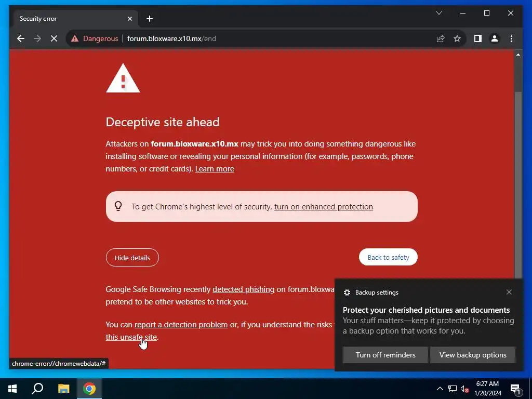Image resolution: width=532 pixels, height=399 pixels.
Task: Click the muted volume icon in system tray
Action: tap(464, 389)
